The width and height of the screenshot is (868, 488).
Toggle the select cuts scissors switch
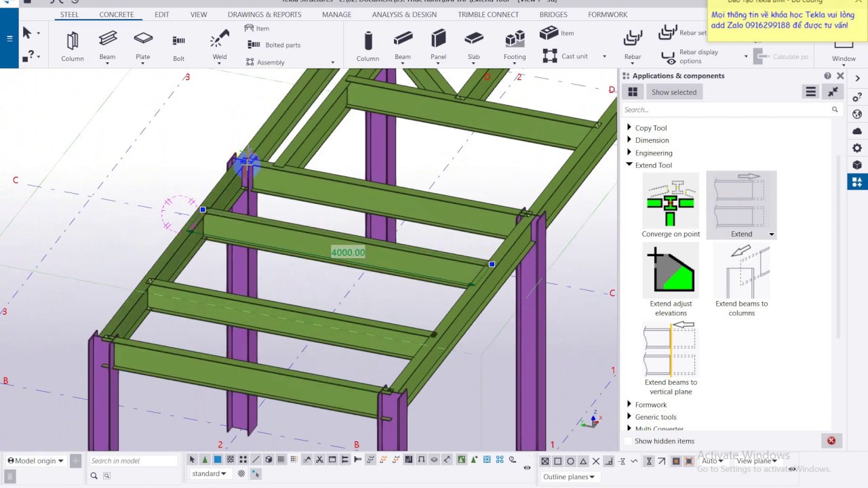click(x=319, y=460)
